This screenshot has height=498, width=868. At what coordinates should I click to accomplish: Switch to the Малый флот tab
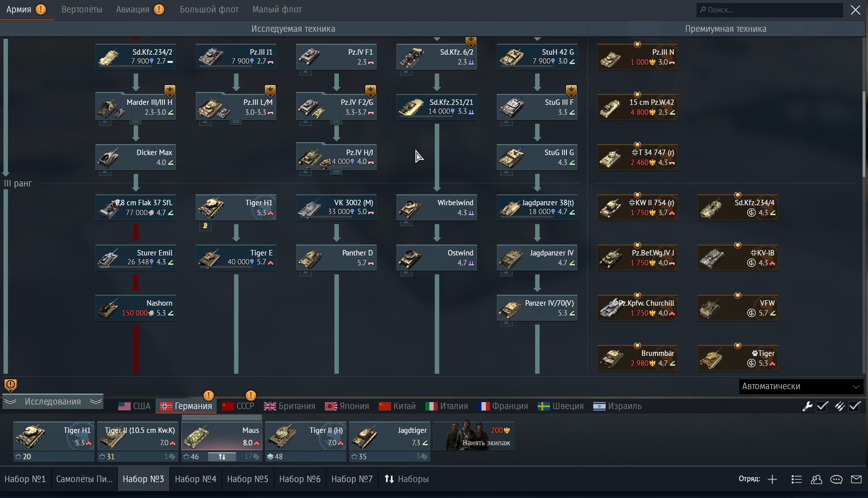pyautogui.click(x=277, y=9)
